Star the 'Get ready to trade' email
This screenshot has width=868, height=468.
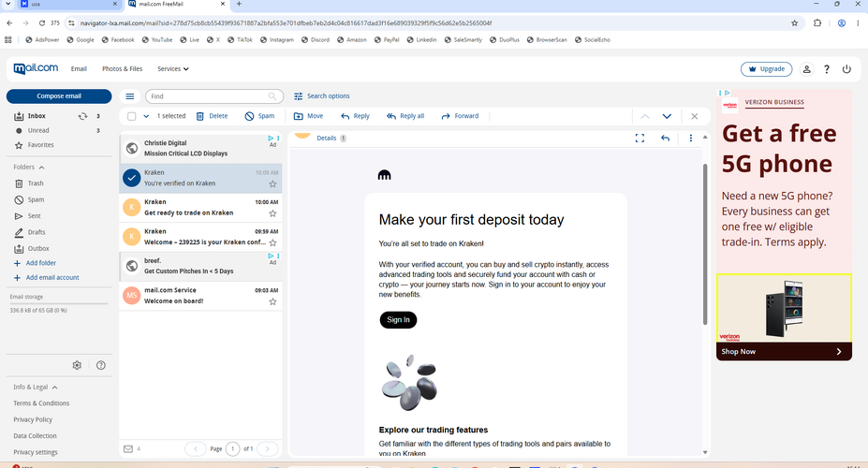coord(272,213)
